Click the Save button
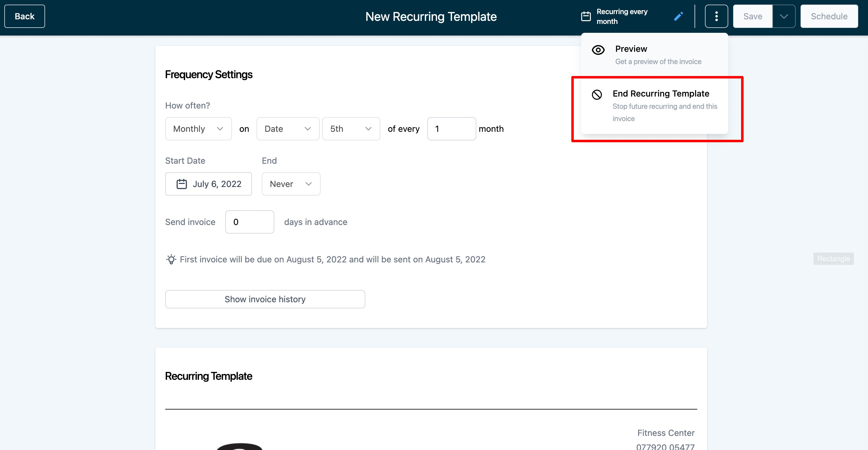868x450 pixels. click(x=752, y=16)
